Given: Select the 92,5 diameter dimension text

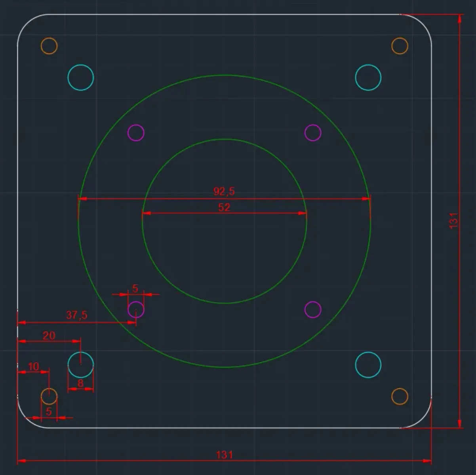Looking at the screenshot, I should point(224,192).
